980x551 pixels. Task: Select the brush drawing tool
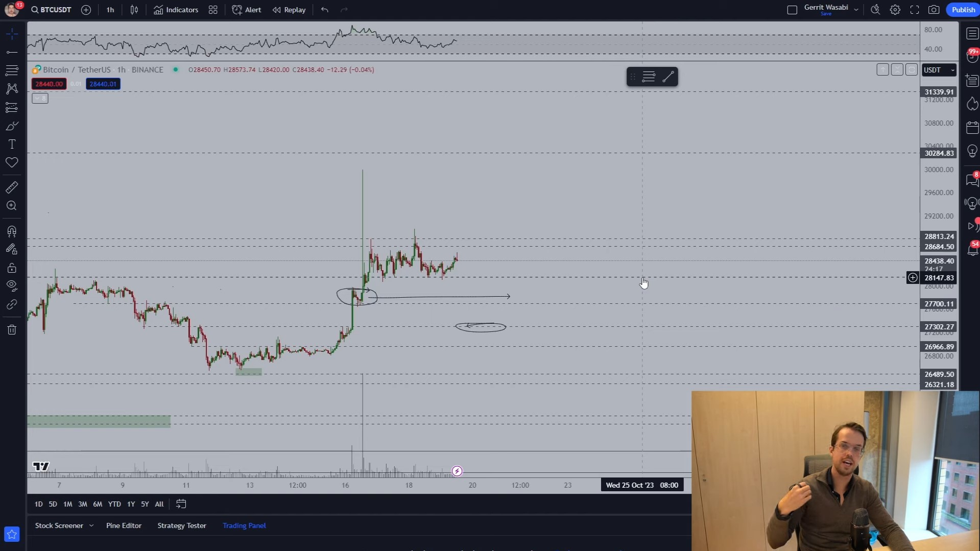point(12,126)
